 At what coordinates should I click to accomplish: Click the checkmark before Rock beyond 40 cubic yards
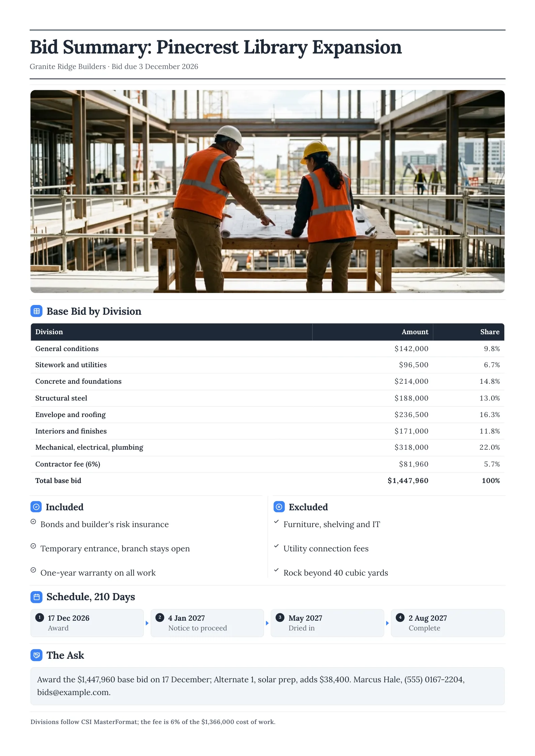[x=276, y=570]
